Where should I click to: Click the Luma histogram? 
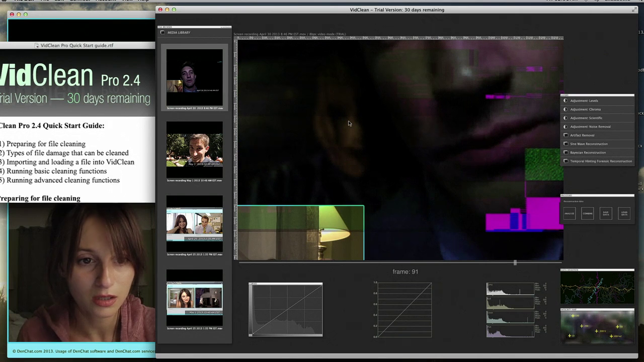tap(510, 289)
